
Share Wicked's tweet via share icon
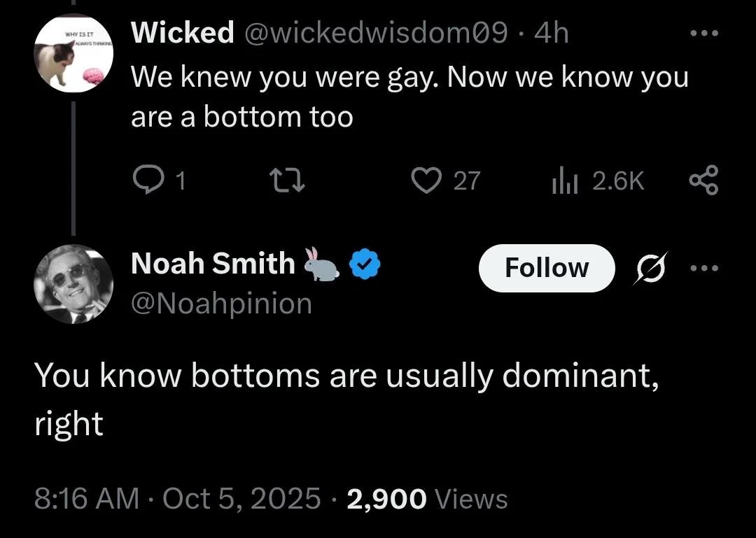pyautogui.click(x=703, y=181)
